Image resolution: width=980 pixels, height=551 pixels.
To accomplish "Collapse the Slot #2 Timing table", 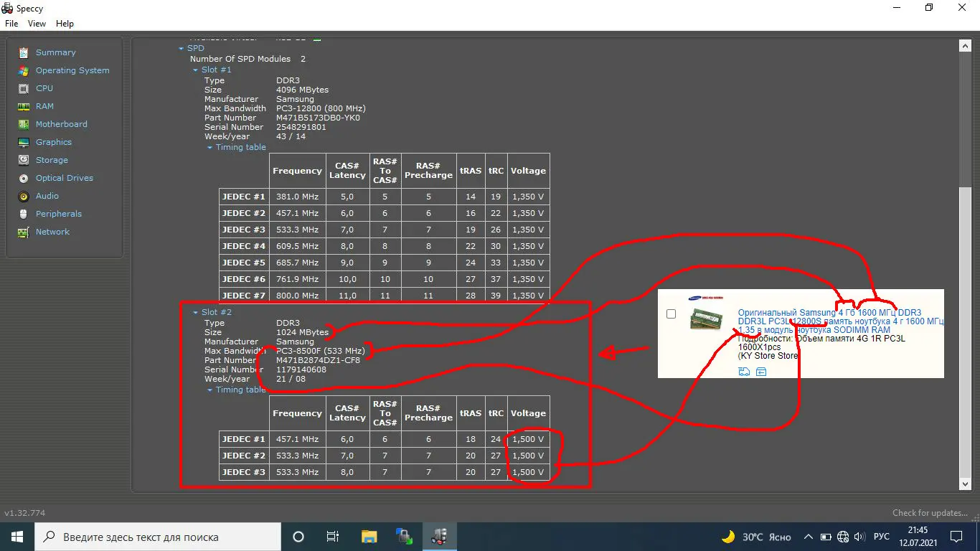I will (209, 390).
